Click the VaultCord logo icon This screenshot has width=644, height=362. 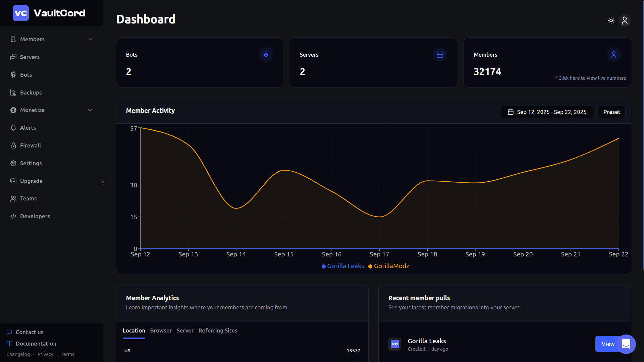click(x=21, y=13)
